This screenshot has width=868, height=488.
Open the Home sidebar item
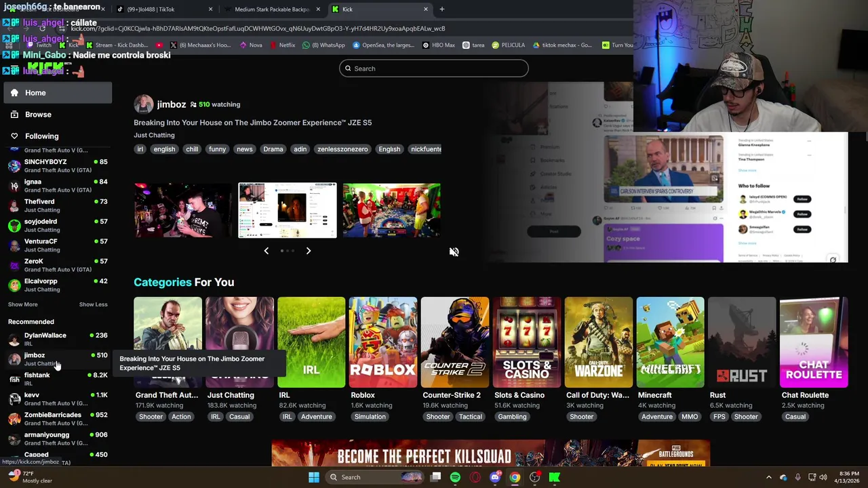tap(58, 93)
